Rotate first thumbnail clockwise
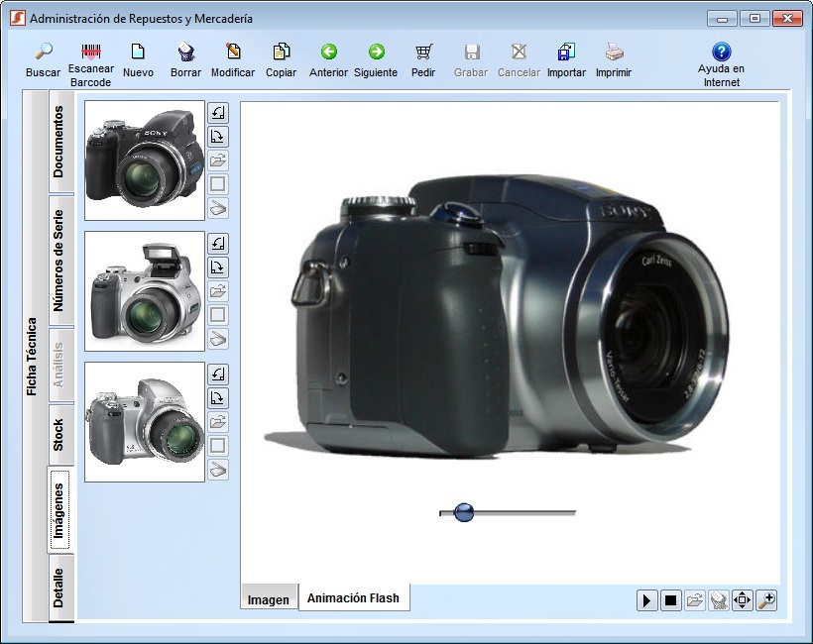This screenshot has height=644, width=813. (218, 137)
